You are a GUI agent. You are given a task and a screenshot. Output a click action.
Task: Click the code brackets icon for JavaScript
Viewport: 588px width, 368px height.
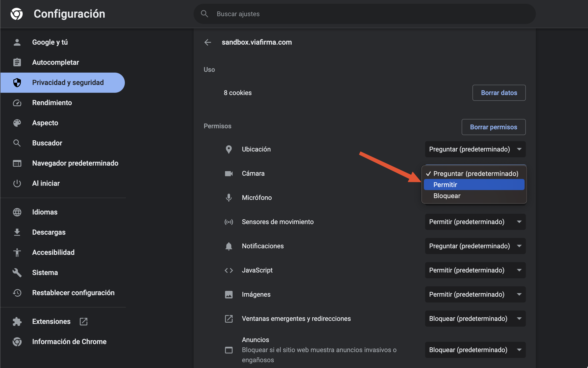[229, 270]
